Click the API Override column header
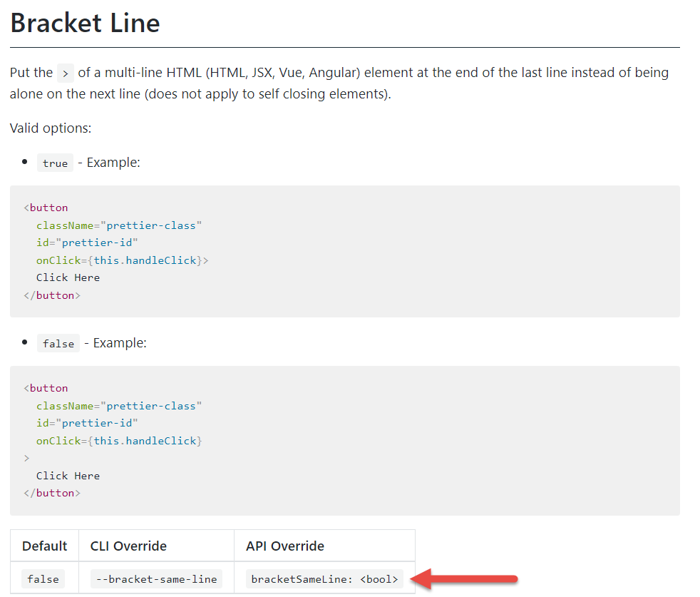 click(284, 545)
